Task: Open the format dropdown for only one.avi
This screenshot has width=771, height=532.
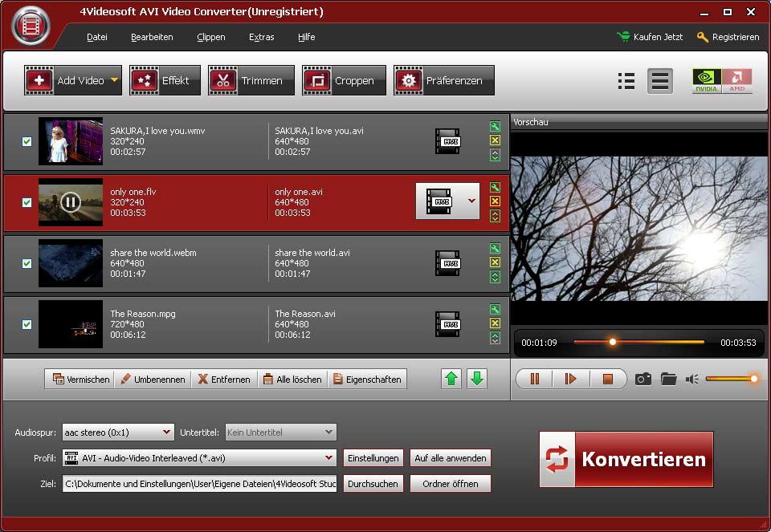Action: click(471, 201)
